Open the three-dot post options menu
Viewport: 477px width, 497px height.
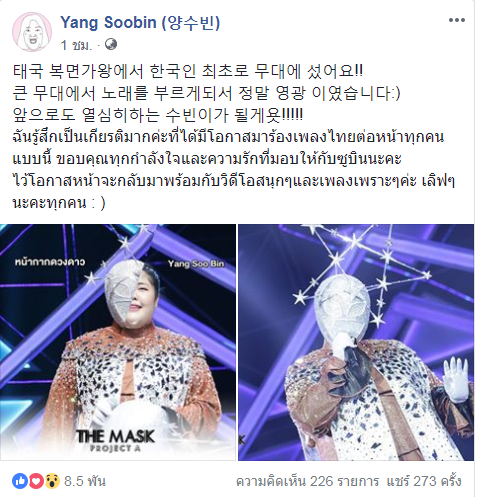(x=456, y=20)
